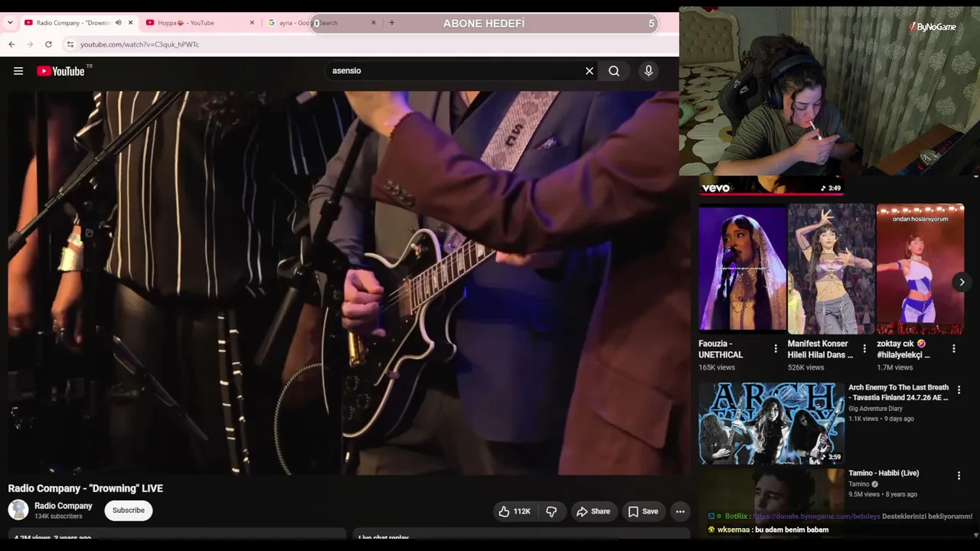
Task: Reload the YouTube page
Action: pos(48,44)
